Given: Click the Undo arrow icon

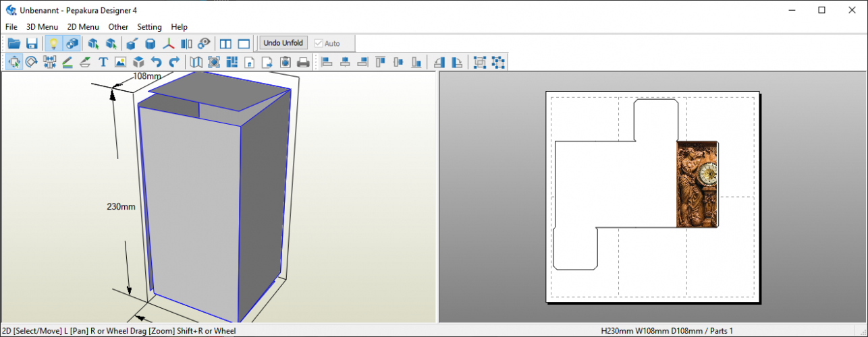Looking at the screenshot, I should [x=156, y=62].
